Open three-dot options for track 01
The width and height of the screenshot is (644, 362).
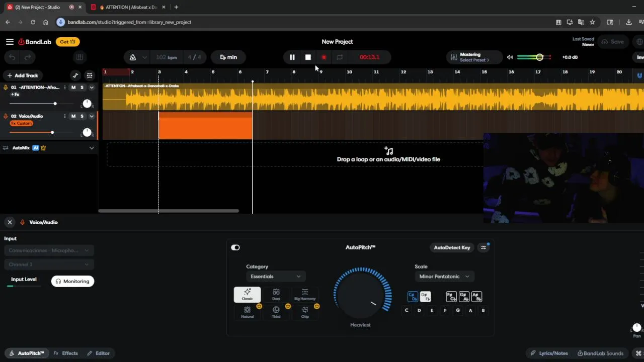(64, 87)
